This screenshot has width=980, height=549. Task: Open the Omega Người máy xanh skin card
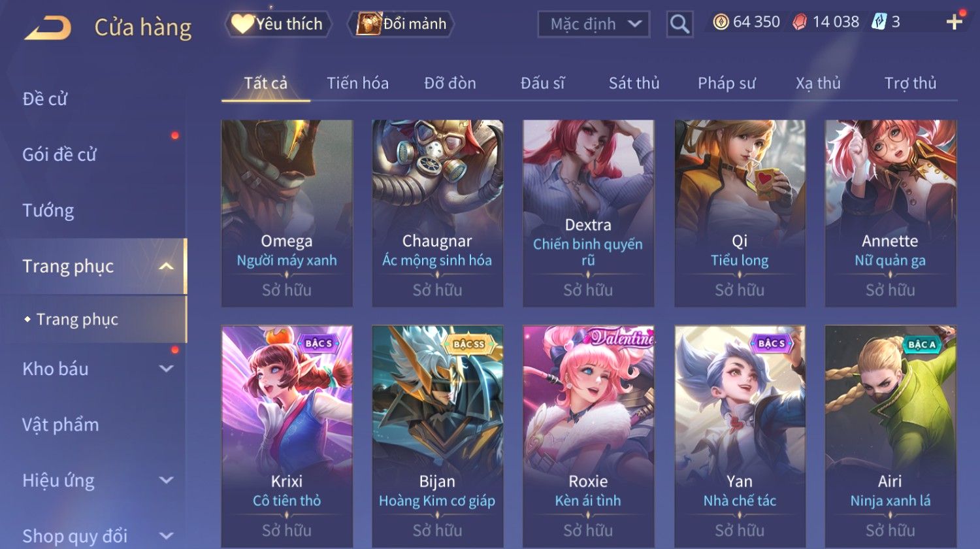click(287, 213)
